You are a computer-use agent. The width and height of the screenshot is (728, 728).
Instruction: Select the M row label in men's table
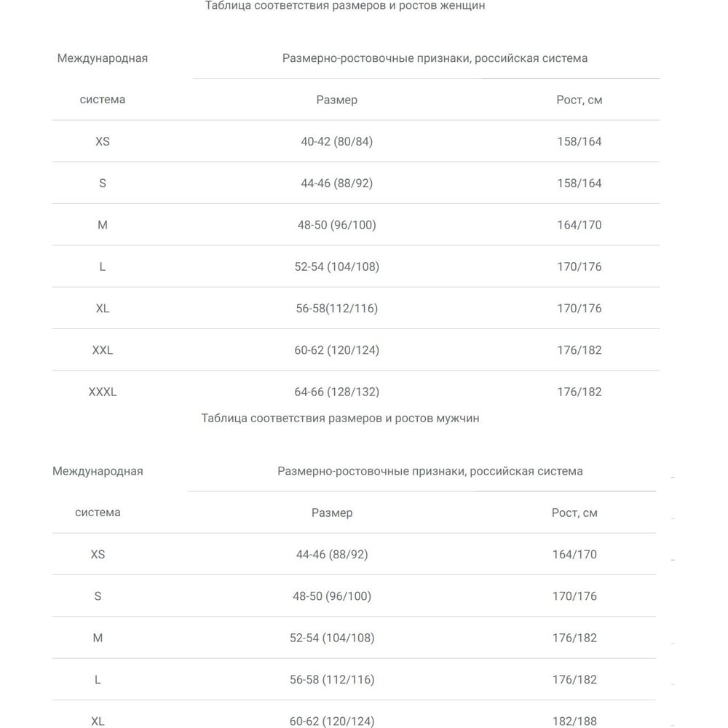98,638
